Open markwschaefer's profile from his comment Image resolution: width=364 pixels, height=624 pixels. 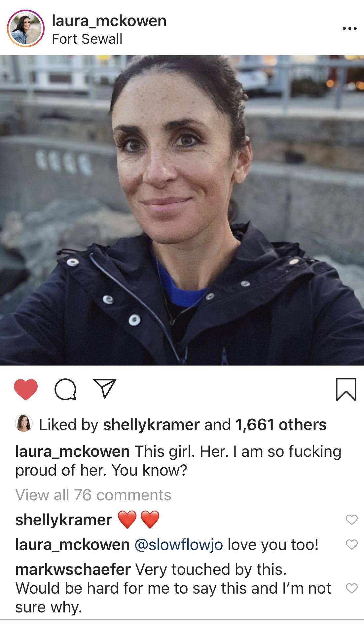(x=73, y=569)
